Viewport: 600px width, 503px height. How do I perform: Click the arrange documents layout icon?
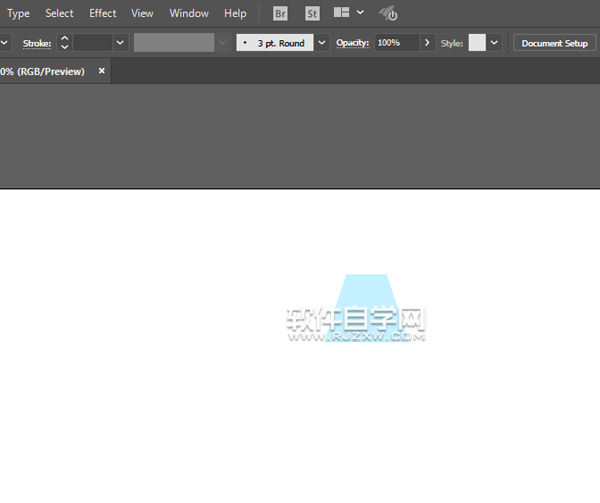[342, 14]
